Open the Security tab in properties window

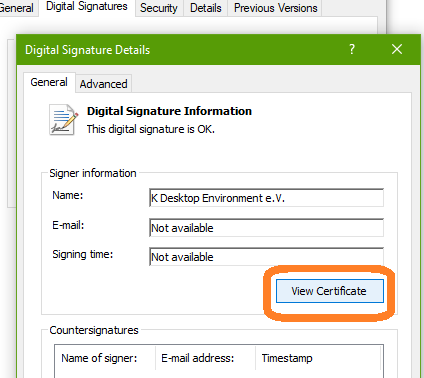point(159,8)
